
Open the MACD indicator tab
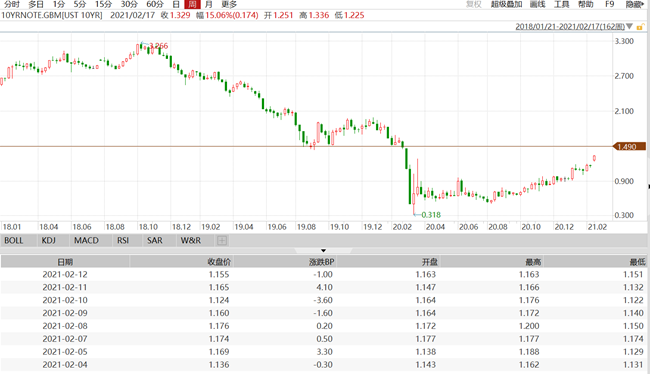coord(86,240)
